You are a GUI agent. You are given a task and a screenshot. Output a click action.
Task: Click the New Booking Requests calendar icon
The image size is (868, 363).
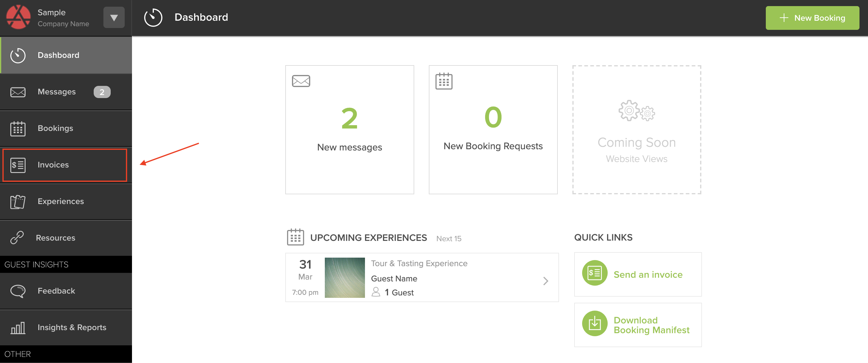pos(443,81)
